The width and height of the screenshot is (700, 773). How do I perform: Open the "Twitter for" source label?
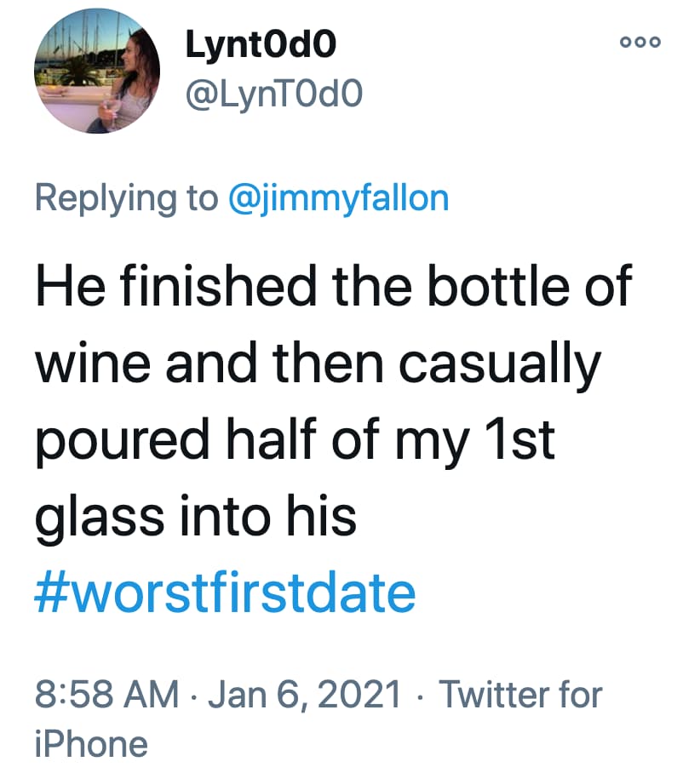(x=520, y=695)
